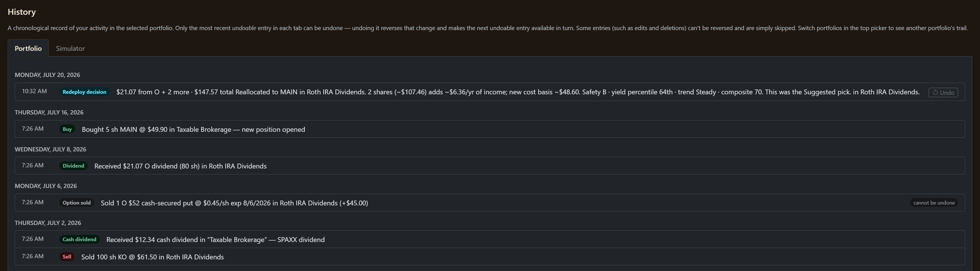Click the SPAXX cash dividend entry
The height and width of the screenshot is (271, 980).
coord(490,239)
